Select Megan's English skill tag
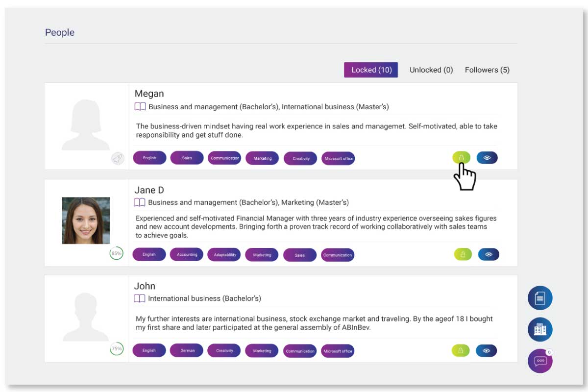The image size is (588, 392). coord(149,158)
